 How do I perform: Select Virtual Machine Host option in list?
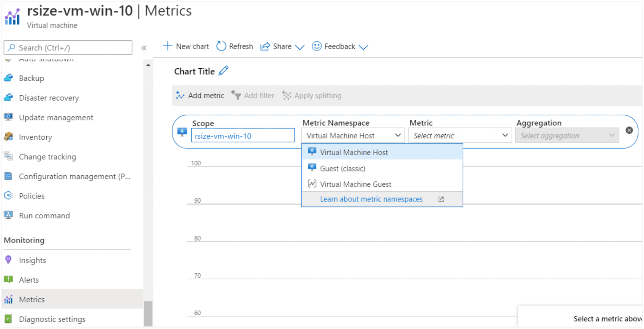[354, 152]
